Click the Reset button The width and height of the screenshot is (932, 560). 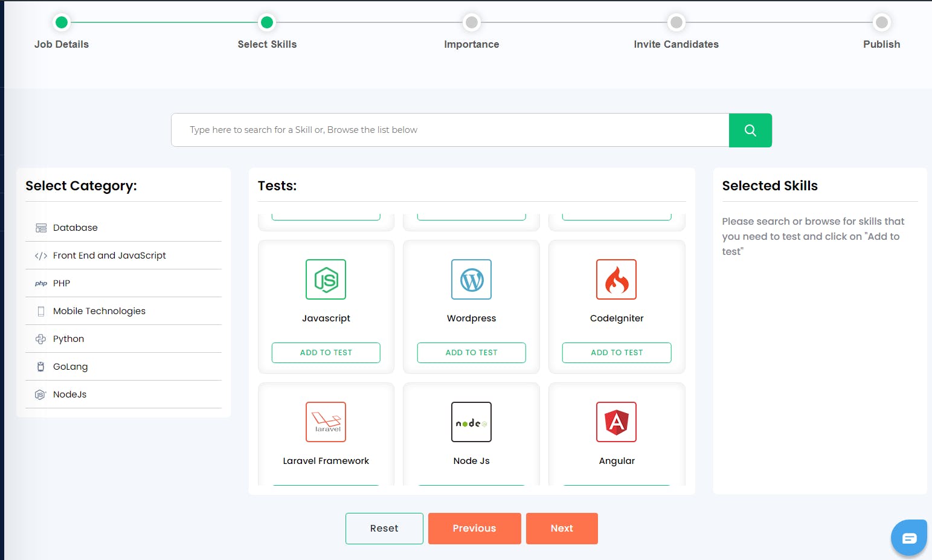(384, 529)
